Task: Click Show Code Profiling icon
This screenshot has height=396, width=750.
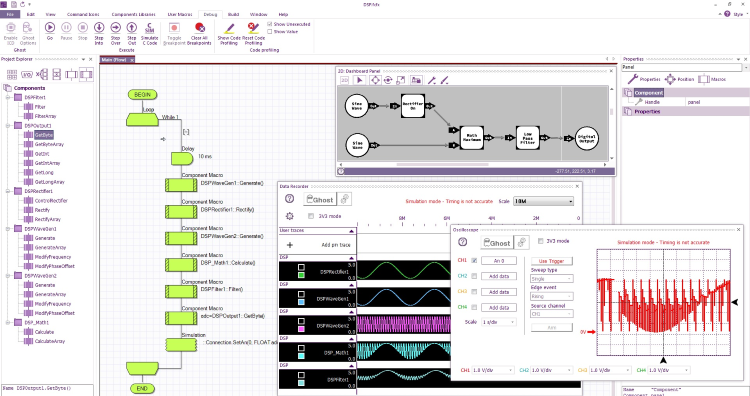Action: point(230,28)
